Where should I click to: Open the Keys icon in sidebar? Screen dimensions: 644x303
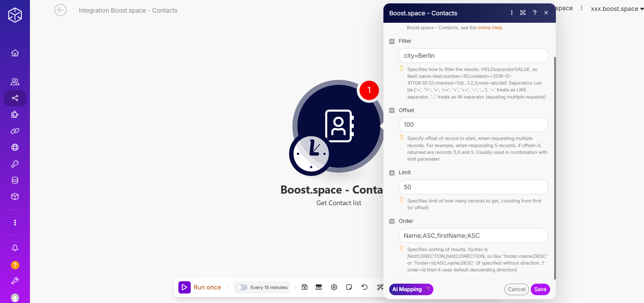click(15, 164)
